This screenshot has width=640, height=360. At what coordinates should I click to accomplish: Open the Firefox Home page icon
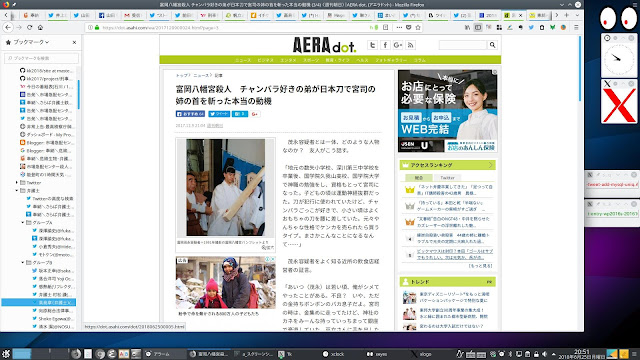click(40, 27)
